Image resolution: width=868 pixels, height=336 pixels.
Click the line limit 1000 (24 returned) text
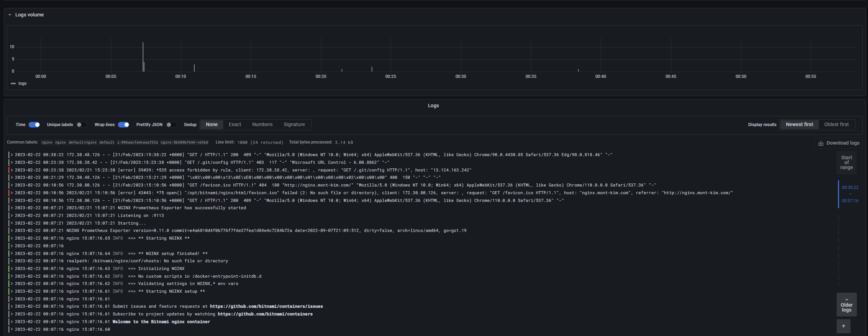click(x=260, y=143)
